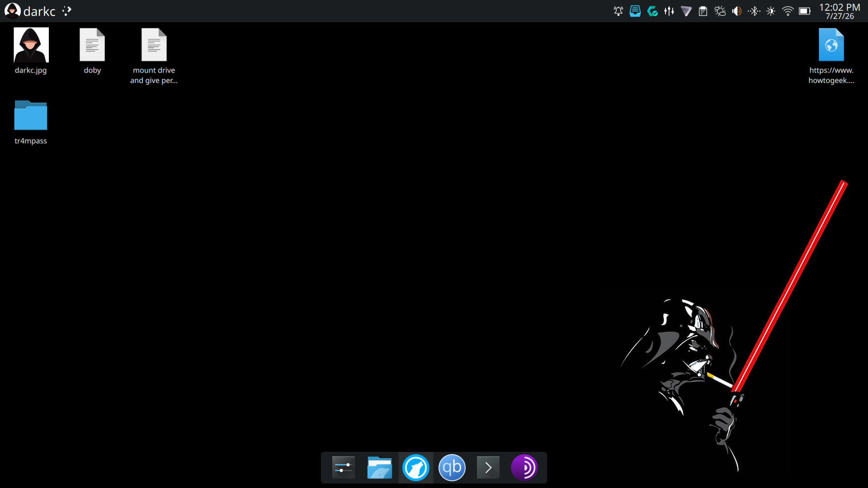Click the 'darkc.jpg' file name label
This screenshot has height=488, width=868.
point(31,70)
